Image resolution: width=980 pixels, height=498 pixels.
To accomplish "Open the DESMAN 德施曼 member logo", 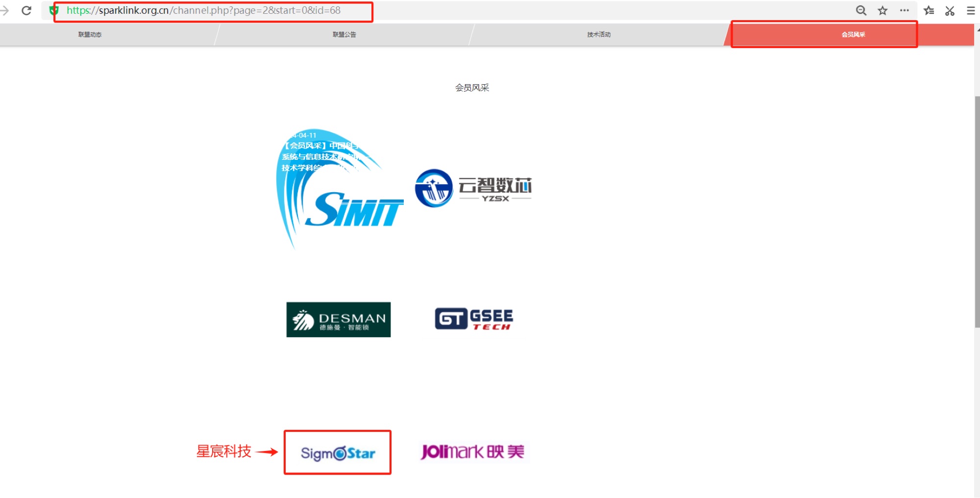I will pos(339,320).
